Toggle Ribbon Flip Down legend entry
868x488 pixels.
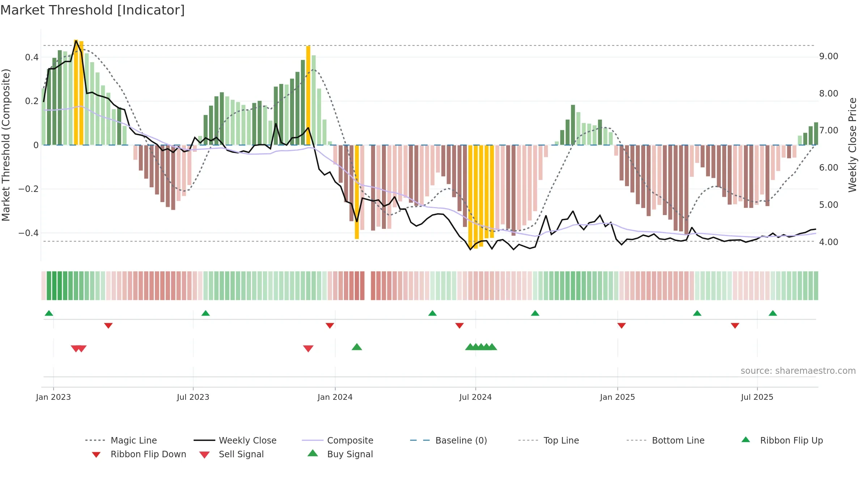pyautogui.click(x=139, y=454)
